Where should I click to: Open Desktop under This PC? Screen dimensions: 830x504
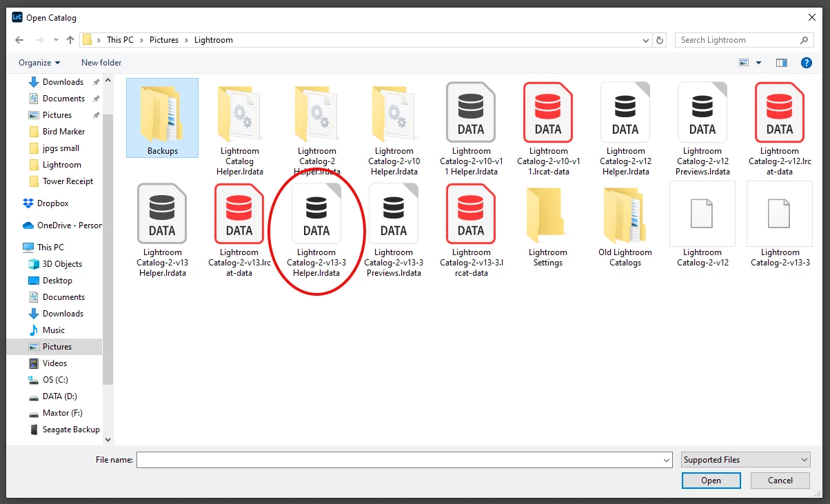click(57, 281)
